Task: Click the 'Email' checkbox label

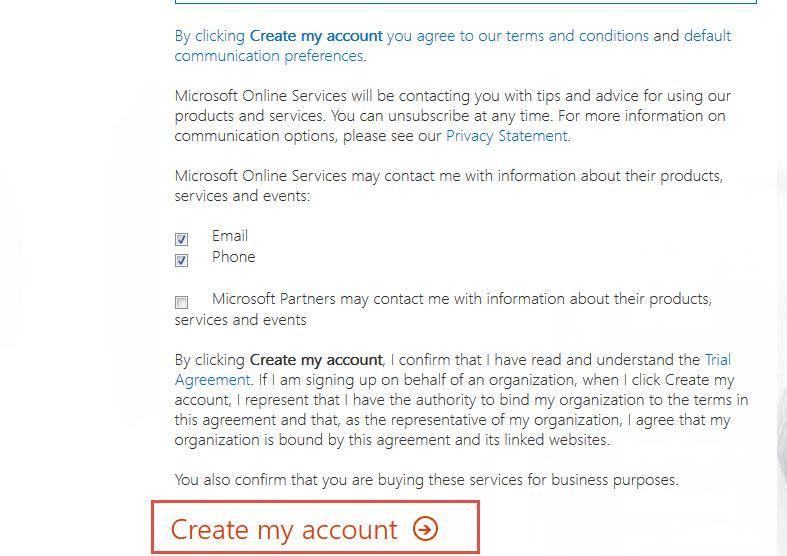Action: click(x=230, y=236)
